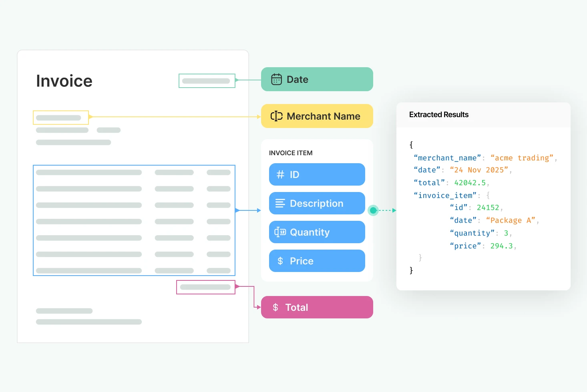The image size is (587, 392).
Task: Click the "acme trading" value in results
Action: pos(522,158)
